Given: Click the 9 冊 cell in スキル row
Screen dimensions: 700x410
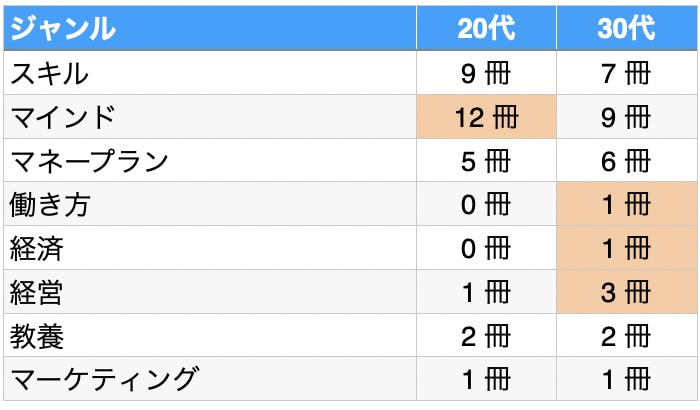Looking at the screenshot, I should (486, 73).
